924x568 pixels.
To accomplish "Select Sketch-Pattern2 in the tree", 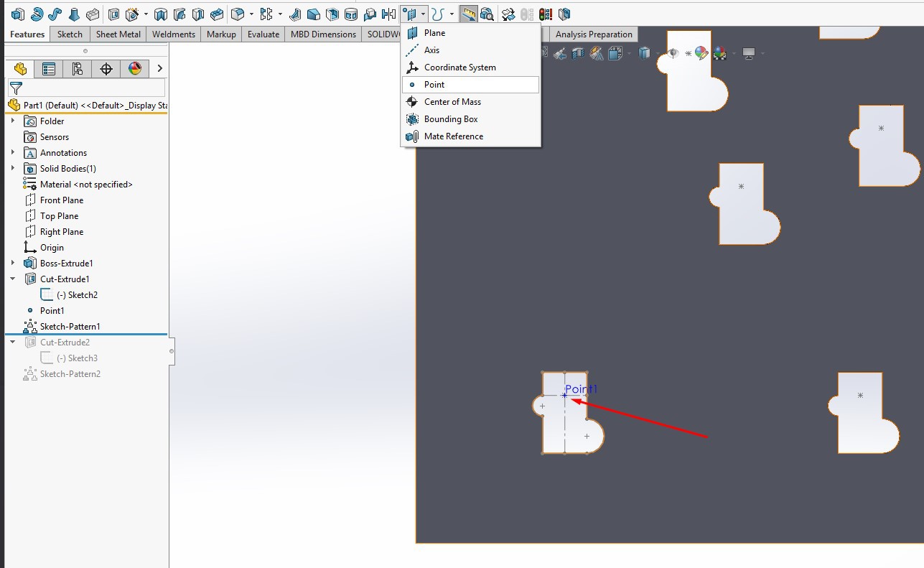I will [x=70, y=374].
